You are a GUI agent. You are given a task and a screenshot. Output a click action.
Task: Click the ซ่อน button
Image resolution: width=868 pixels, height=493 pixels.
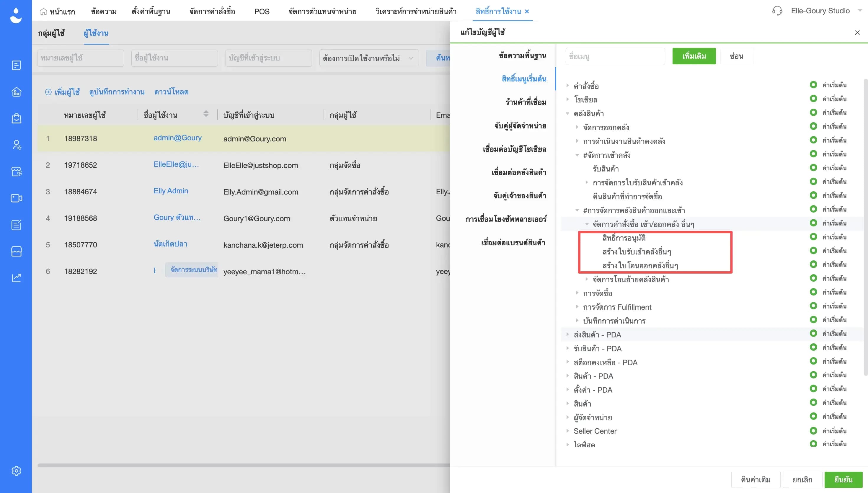(x=737, y=56)
